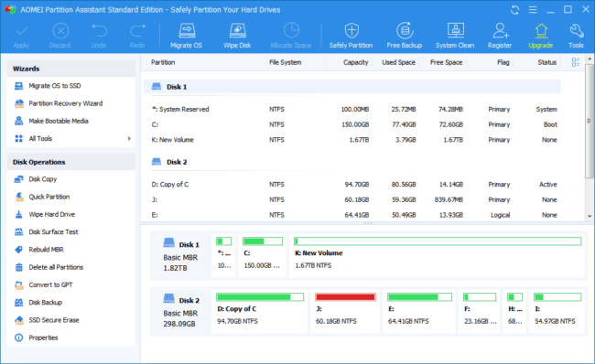595x364 pixels.
Task: Click the Allocate Space icon
Action: point(291,30)
